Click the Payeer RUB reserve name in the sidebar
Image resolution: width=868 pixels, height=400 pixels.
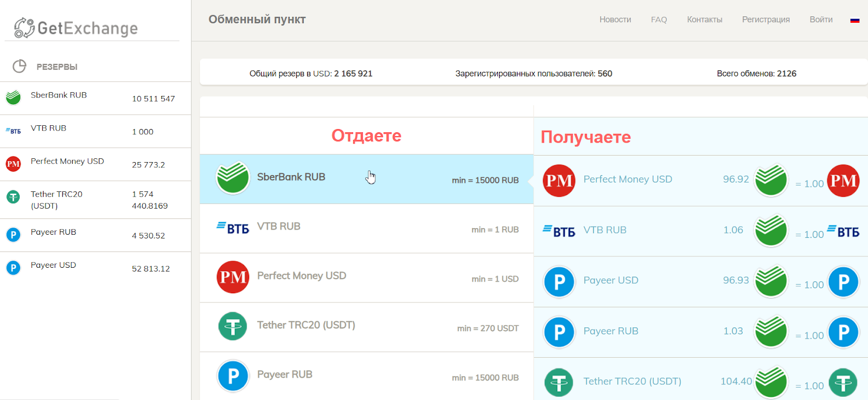(53, 232)
